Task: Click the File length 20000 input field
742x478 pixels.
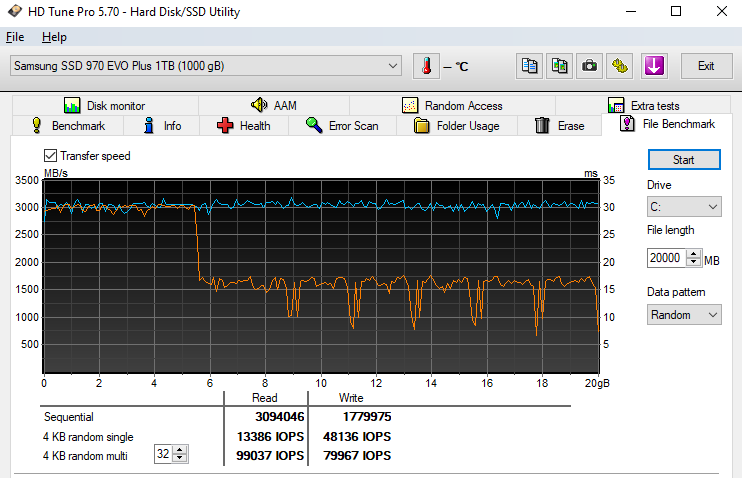Action: point(666,258)
